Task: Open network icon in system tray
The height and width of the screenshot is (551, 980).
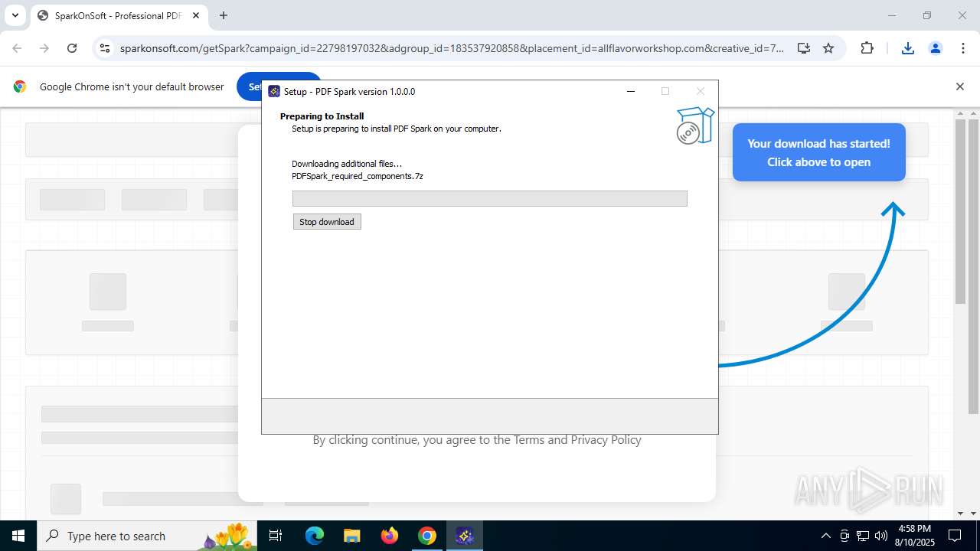Action: click(863, 536)
